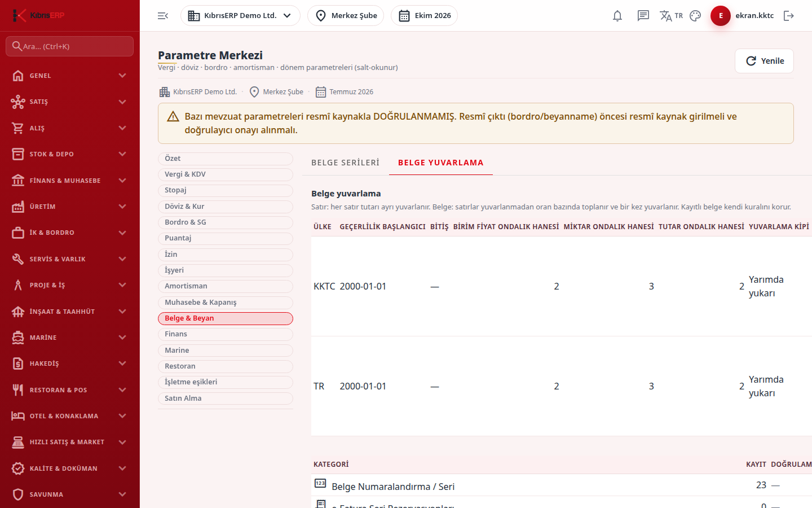Click the KıbrısERP logo
Image resolution: width=812 pixels, height=508 pixels.
tap(38, 15)
